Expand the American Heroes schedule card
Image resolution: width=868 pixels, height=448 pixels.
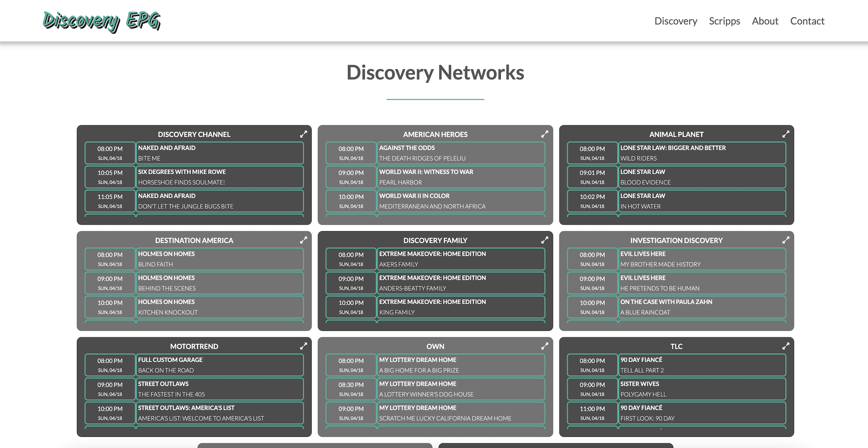click(x=545, y=134)
